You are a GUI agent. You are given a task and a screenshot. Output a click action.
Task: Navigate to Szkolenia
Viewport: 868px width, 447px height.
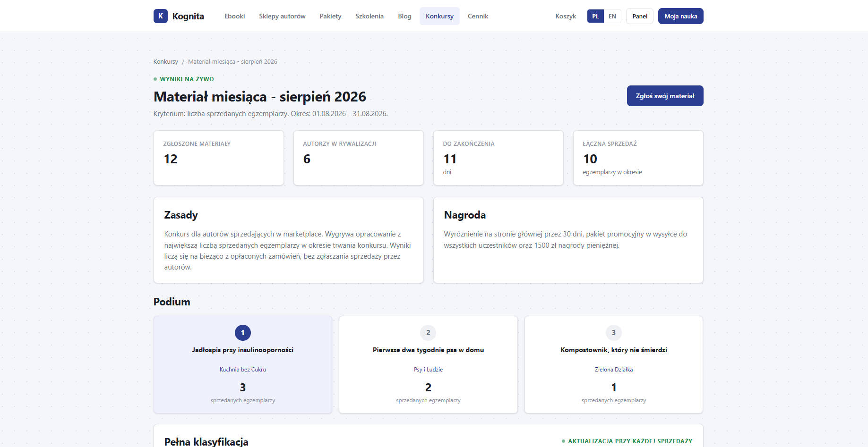pos(370,16)
